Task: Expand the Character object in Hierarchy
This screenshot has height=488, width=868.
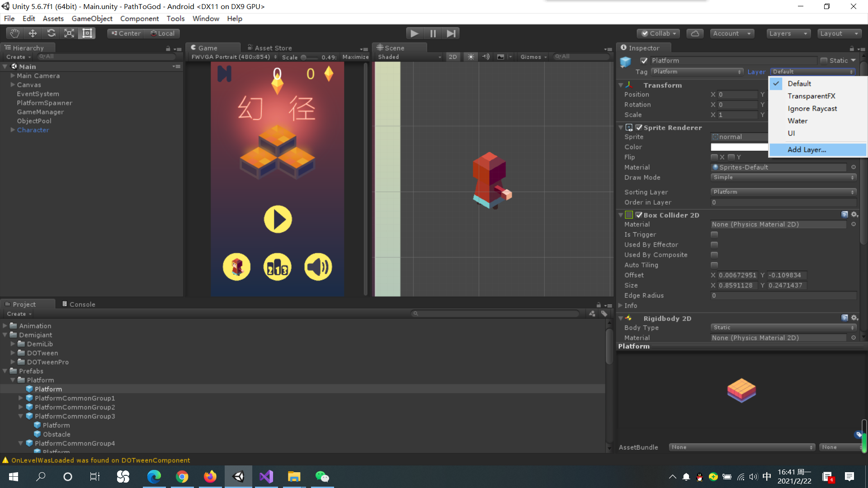Action: [13, 130]
